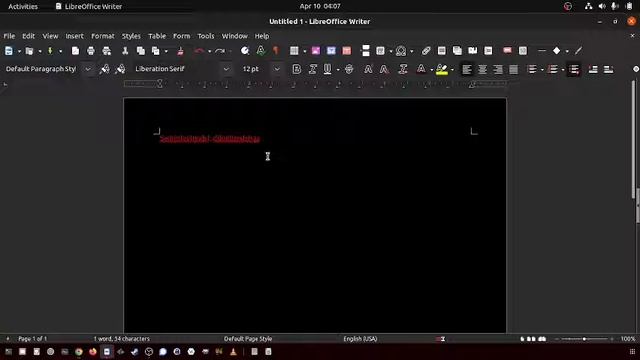
Task: Click the Redo arrow icon
Action: point(220,51)
